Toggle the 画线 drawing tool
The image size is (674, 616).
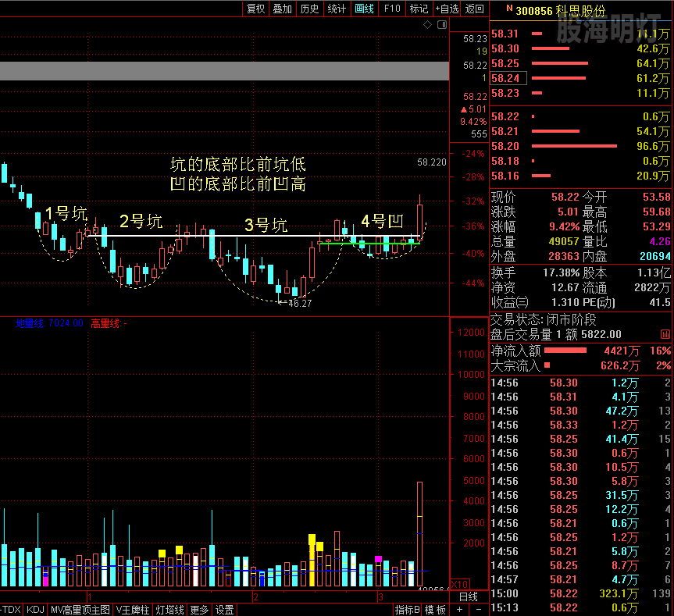(x=364, y=9)
